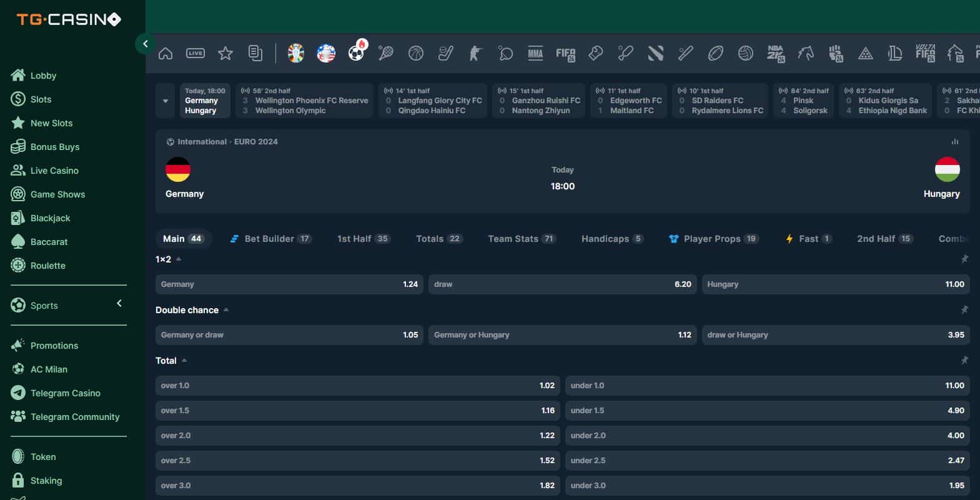Pin the 1x2 market

(x=964, y=259)
